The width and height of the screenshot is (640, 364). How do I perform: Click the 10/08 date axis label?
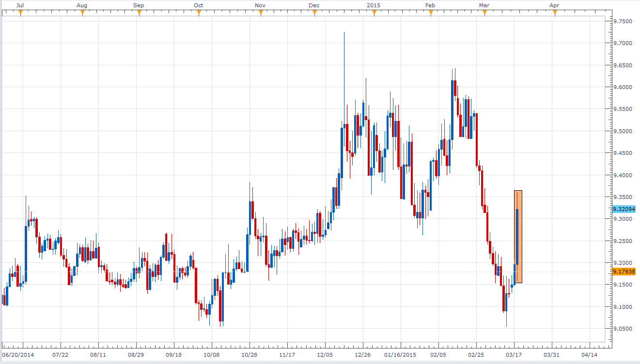pyautogui.click(x=211, y=355)
